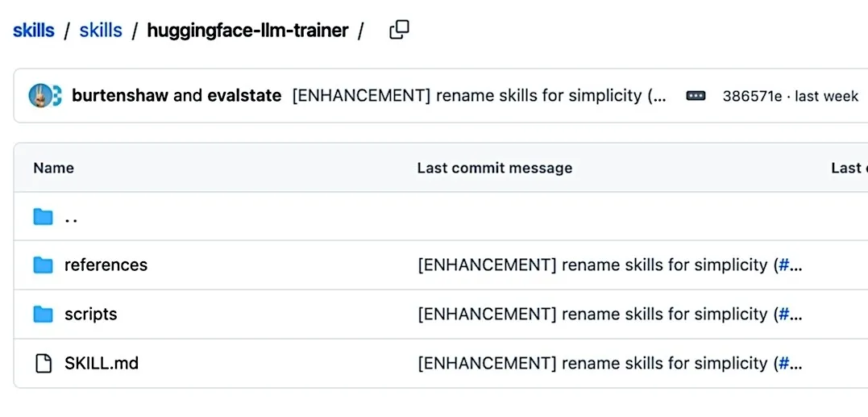Open commit 386571e
This screenshot has height=417, width=868.
752,96
